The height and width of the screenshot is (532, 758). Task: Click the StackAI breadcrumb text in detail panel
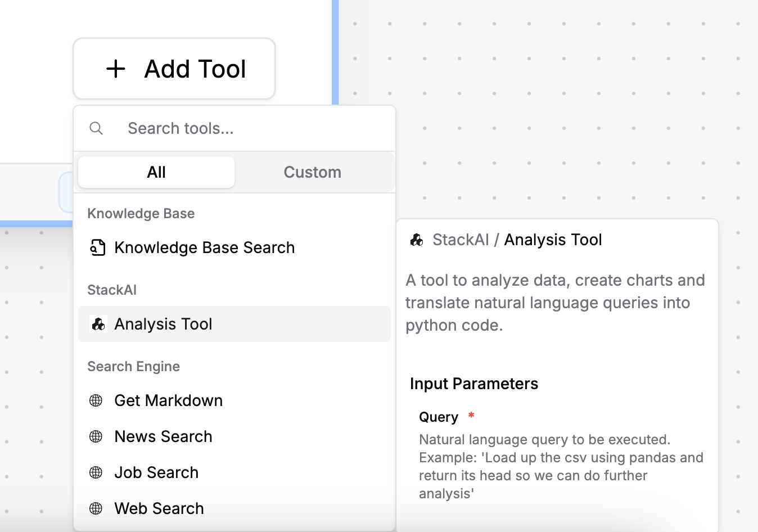click(461, 240)
